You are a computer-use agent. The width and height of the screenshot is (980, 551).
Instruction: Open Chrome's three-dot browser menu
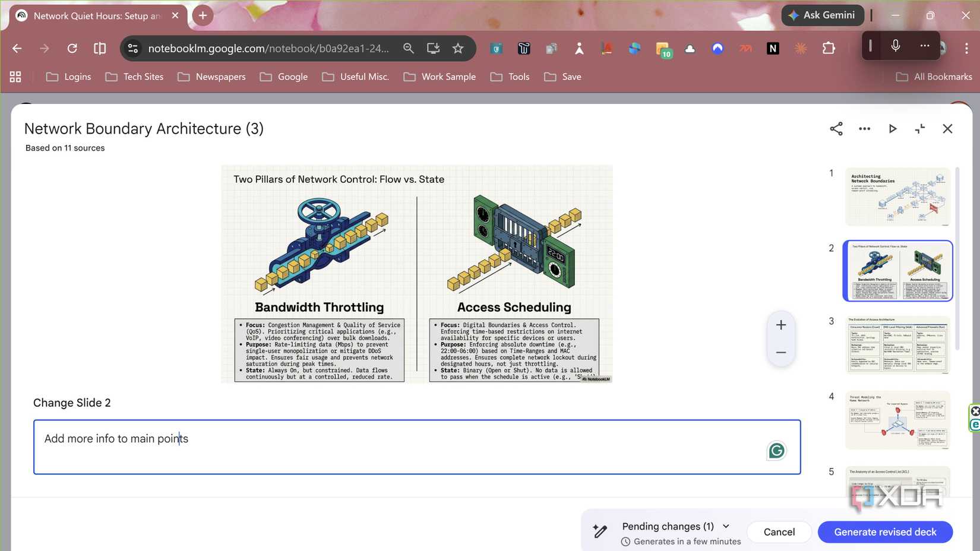pyautogui.click(x=967, y=48)
